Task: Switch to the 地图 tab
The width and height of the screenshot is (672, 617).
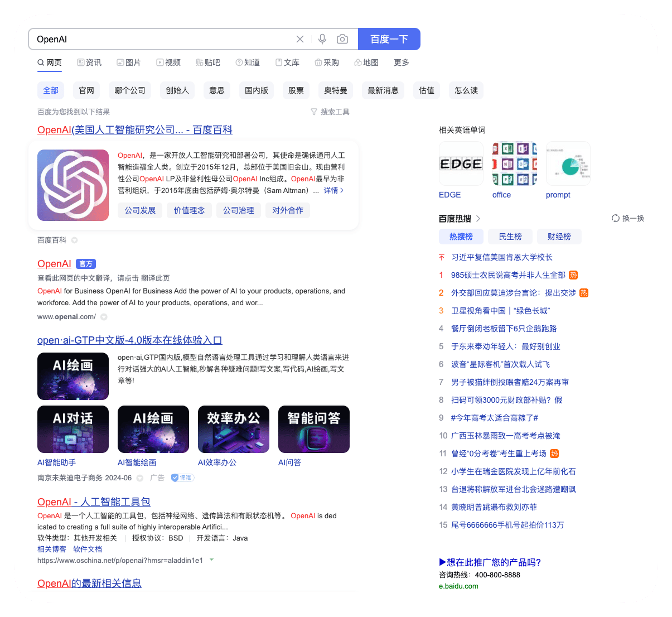Action: [366, 62]
